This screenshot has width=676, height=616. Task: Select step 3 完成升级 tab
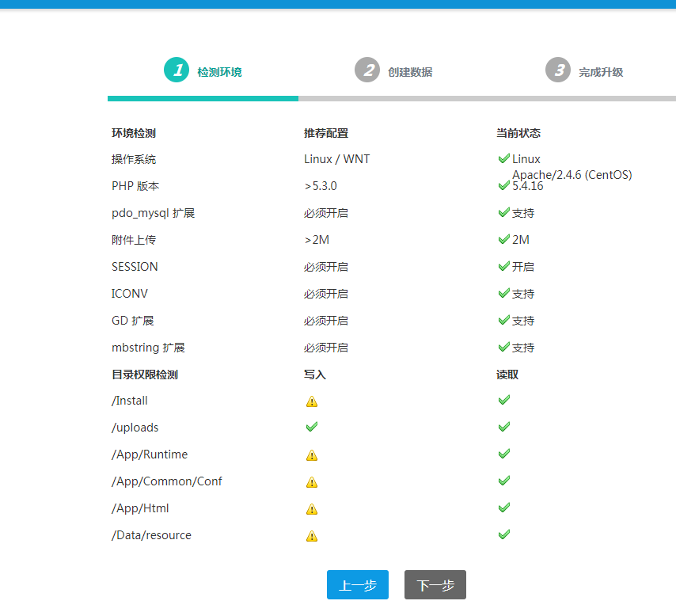pyautogui.click(x=584, y=71)
